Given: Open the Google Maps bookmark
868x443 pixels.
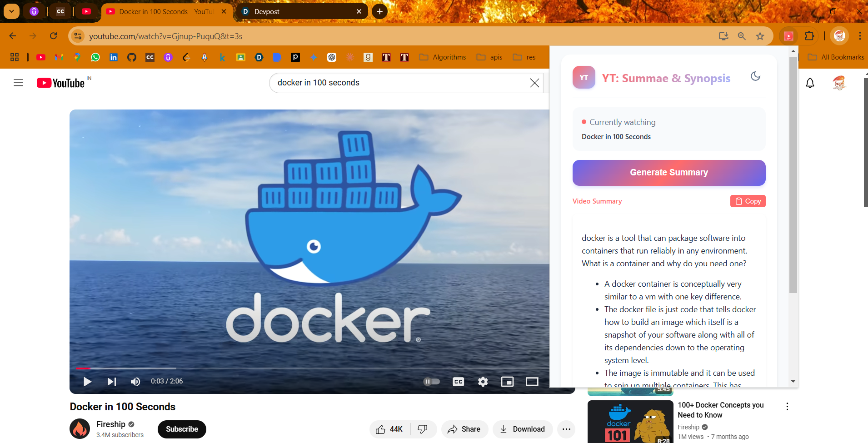Looking at the screenshot, I should pyautogui.click(x=77, y=57).
